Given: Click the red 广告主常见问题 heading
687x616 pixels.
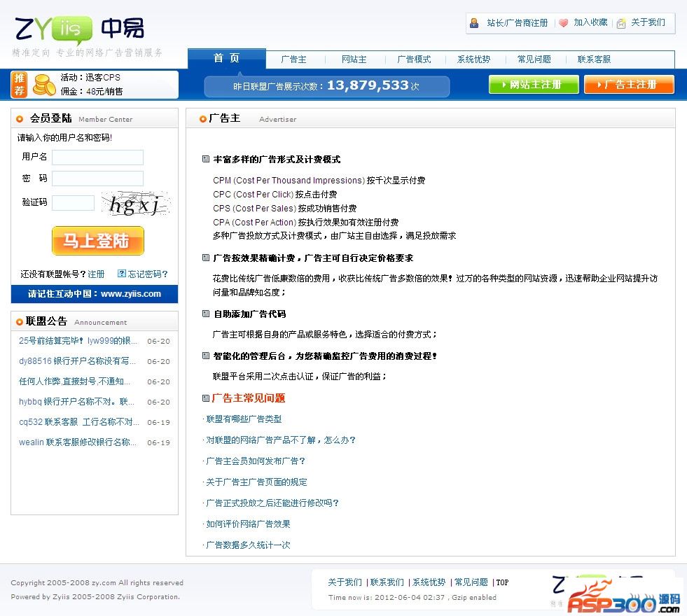Looking at the screenshot, I should tap(249, 398).
